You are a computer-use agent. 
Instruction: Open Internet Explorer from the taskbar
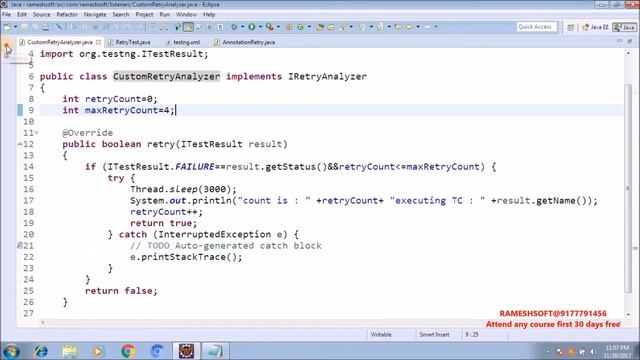(41, 351)
